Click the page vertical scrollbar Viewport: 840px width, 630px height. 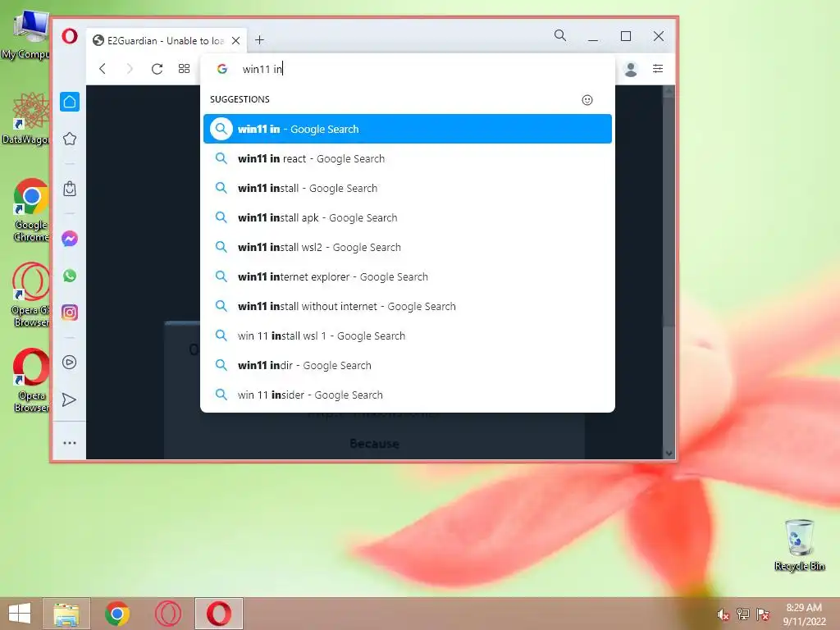pos(669,214)
